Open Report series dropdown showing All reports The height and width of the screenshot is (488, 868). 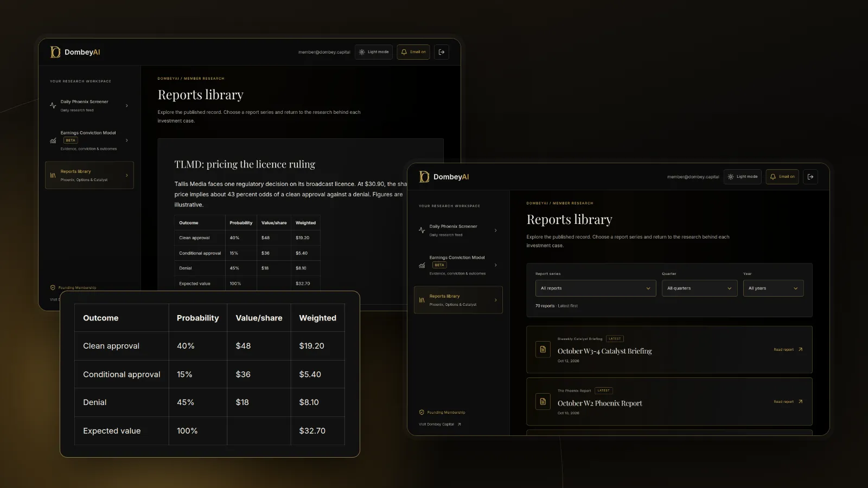pyautogui.click(x=596, y=288)
